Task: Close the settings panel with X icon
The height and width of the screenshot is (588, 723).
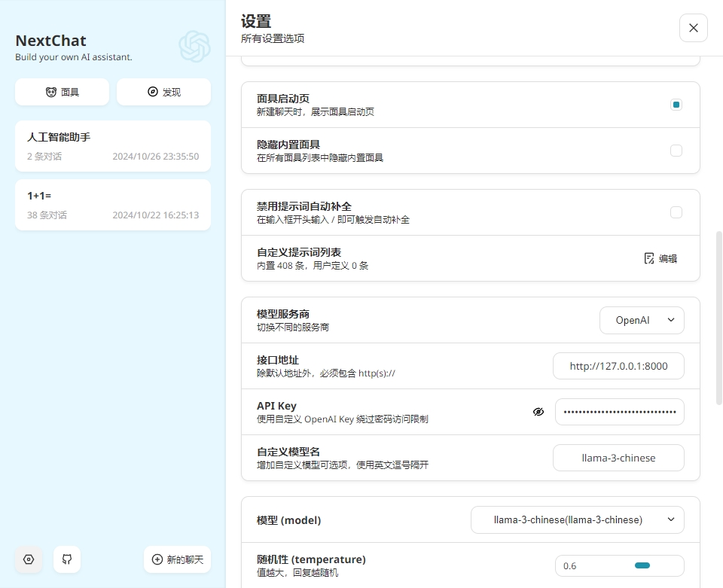Action: (693, 28)
